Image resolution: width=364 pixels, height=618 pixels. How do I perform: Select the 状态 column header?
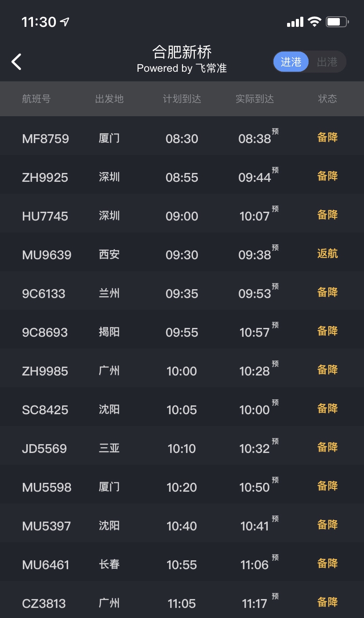click(327, 99)
